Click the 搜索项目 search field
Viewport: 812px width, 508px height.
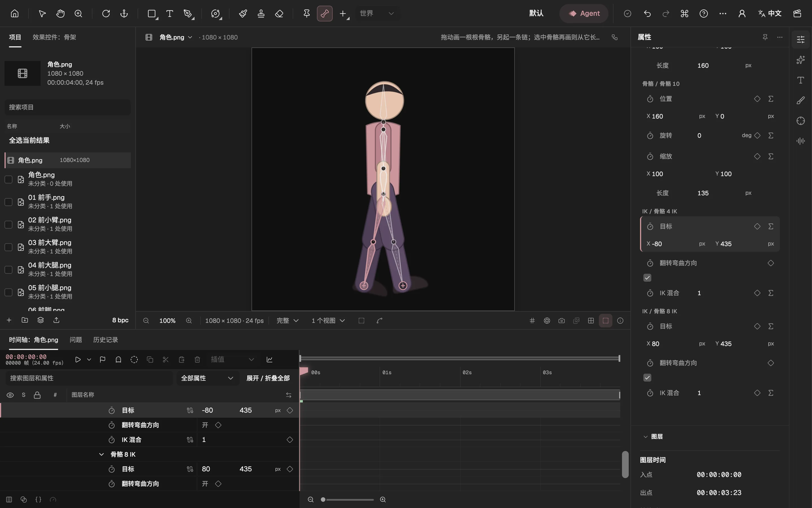pyautogui.click(x=67, y=107)
